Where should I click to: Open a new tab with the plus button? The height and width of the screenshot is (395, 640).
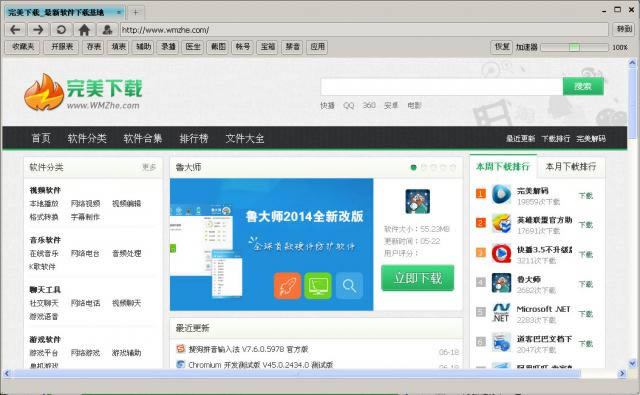click(136, 12)
